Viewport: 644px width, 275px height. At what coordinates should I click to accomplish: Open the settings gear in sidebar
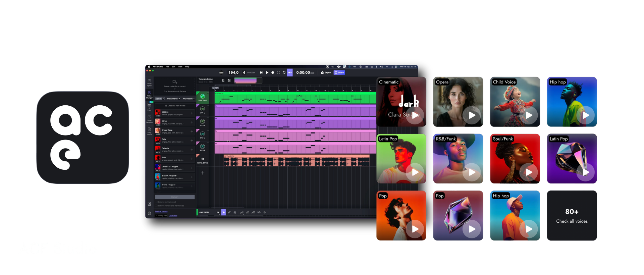[x=149, y=213]
